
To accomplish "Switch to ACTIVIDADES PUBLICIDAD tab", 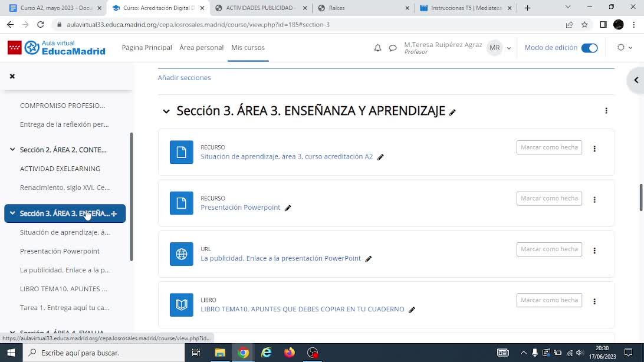I will tap(261, 8).
